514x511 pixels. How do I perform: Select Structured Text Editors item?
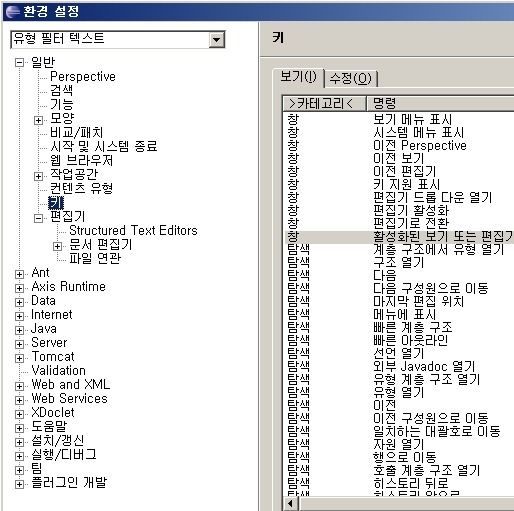[133, 230]
